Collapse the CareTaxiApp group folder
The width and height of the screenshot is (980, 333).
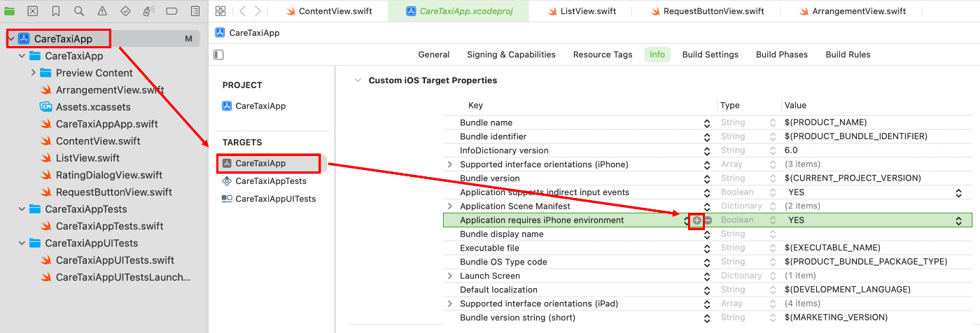tap(22, 56)
